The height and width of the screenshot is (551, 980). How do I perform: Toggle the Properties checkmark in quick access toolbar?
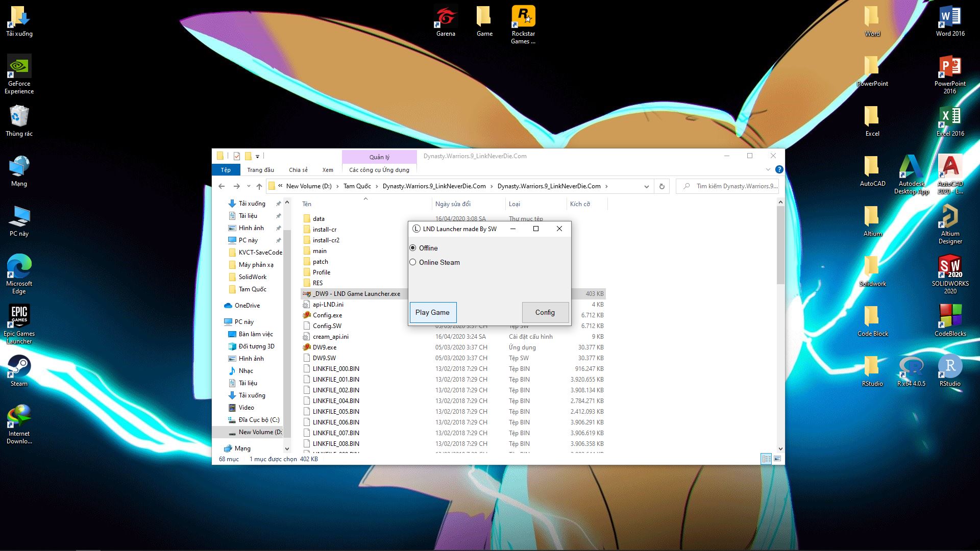(x=237, y=156)
